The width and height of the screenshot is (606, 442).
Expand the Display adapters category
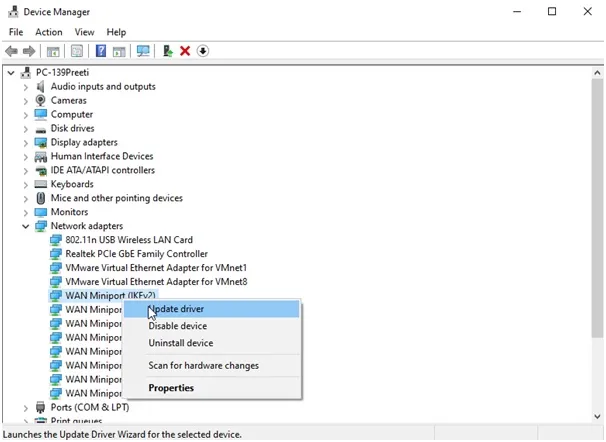click(26, 143)
